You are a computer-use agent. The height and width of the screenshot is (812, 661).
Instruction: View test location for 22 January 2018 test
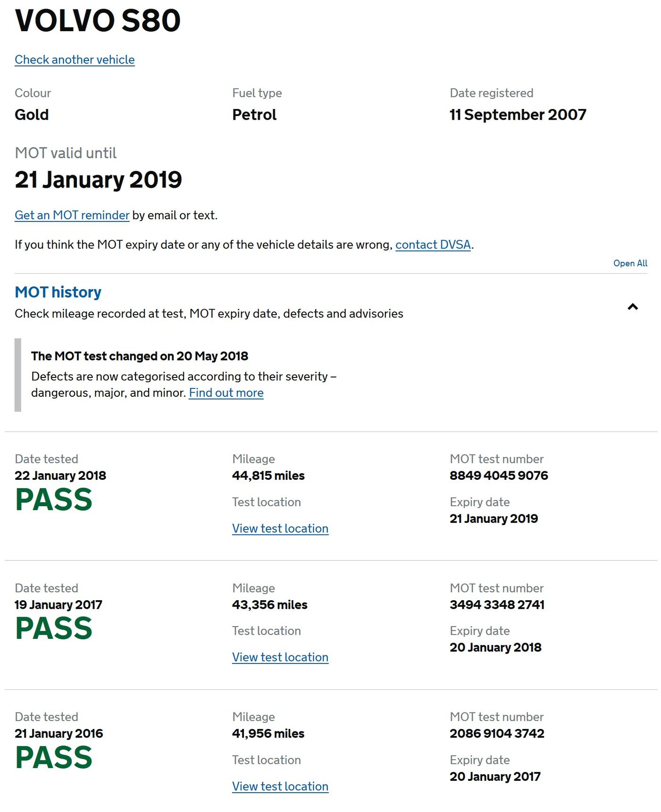280,528
